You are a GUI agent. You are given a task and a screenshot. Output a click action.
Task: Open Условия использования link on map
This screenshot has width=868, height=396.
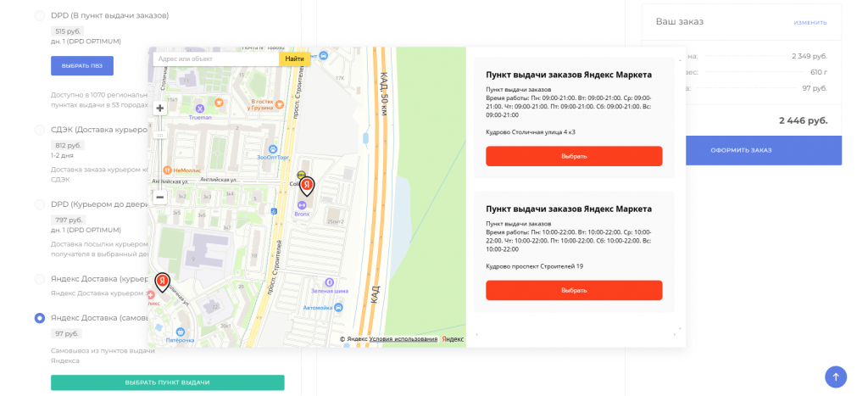tap(403, 339)
